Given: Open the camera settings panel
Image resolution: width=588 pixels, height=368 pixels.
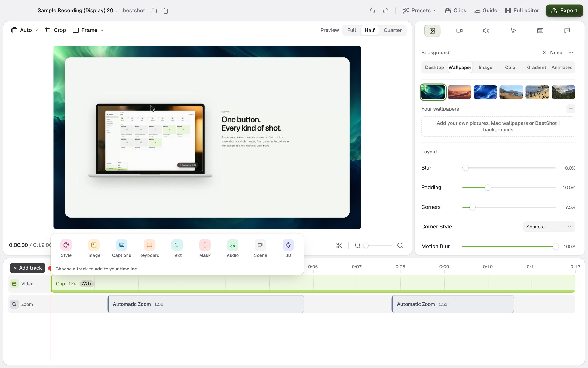Looking at the screenshot, I should [459, 31].
